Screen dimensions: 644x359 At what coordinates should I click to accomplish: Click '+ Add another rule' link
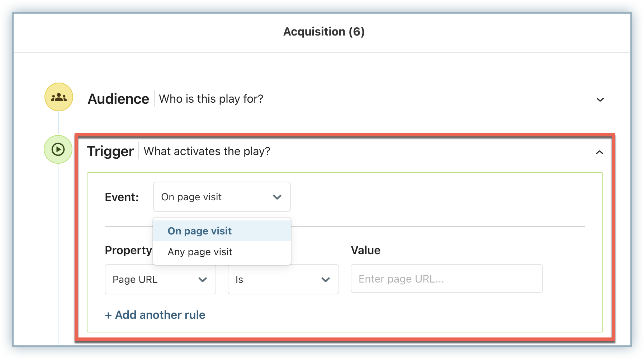(x=155, y=315)
